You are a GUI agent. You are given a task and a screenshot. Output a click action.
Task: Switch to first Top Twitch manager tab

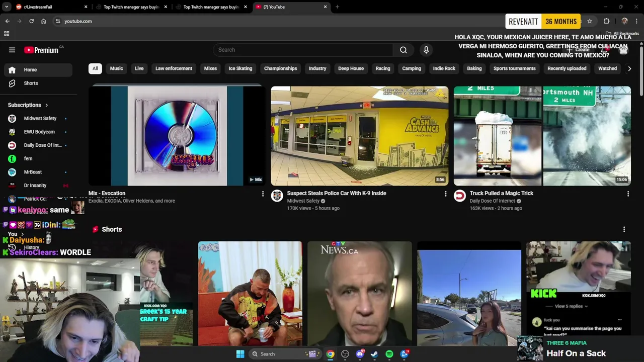click(x=132, y=7)
